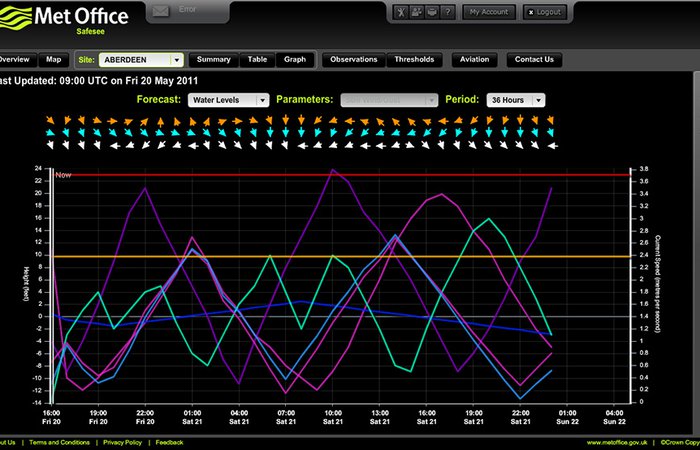The image size is (700, 450).
Task: Select the Graph tab
Action: pos(295,60)
